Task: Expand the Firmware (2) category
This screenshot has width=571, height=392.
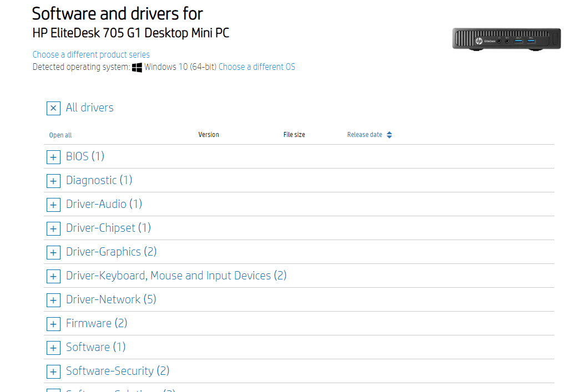Action: click(53, 324)
